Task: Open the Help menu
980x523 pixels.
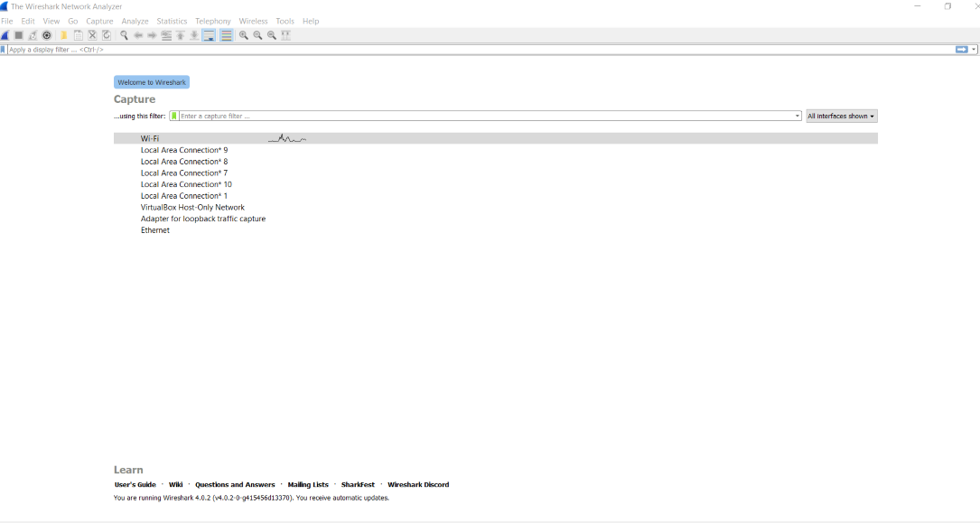Action: 311,22
